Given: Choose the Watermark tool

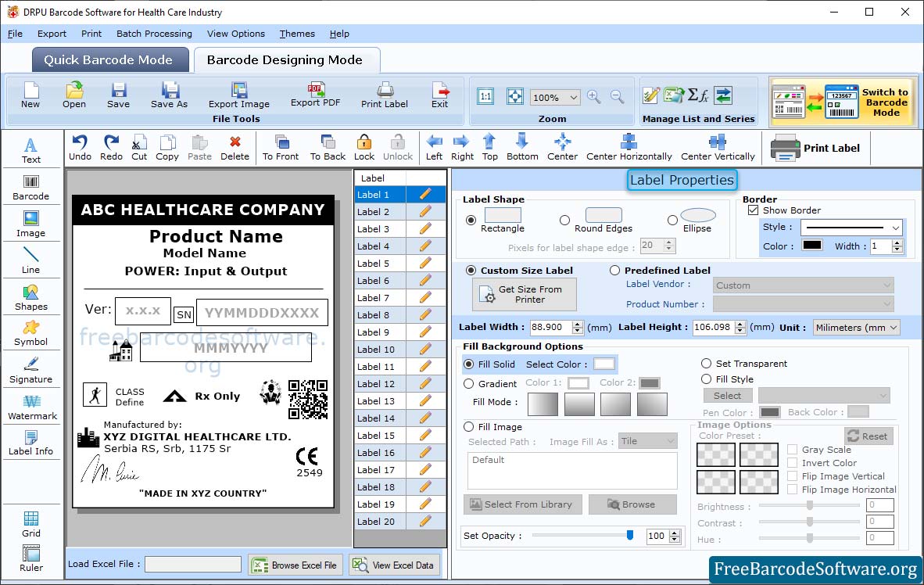Looking at the screenshot, I should 30,407.
